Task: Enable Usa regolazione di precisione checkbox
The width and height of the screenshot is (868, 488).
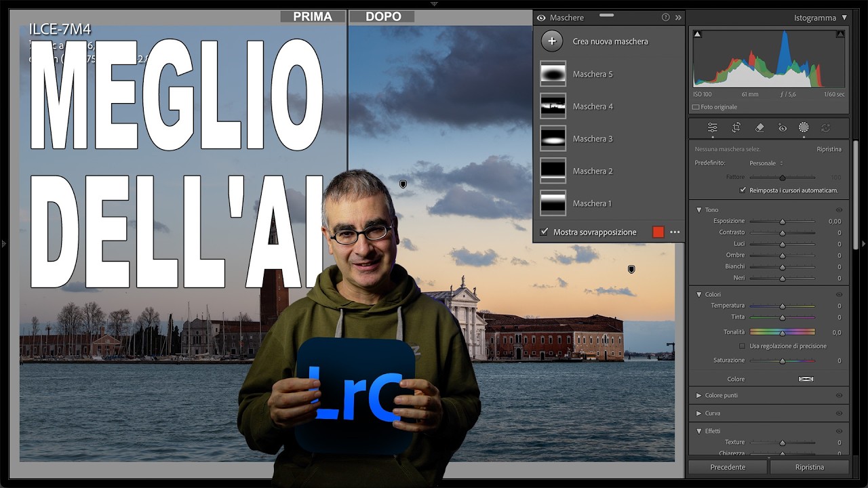Action: point(743,346)
